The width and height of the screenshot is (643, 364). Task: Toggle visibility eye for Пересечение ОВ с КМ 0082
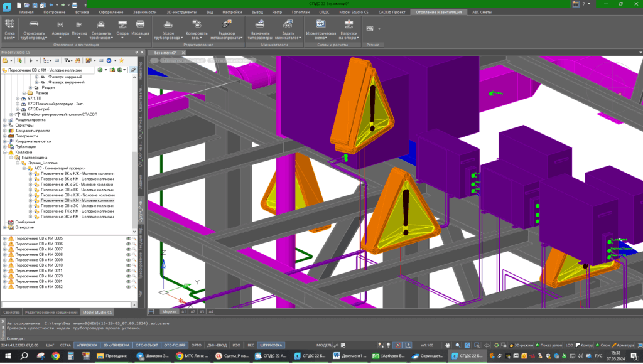click(128, 286)
